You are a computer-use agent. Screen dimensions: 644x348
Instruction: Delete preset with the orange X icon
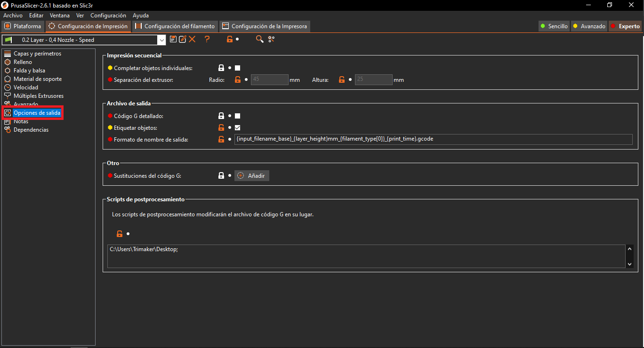click(192, 40)
